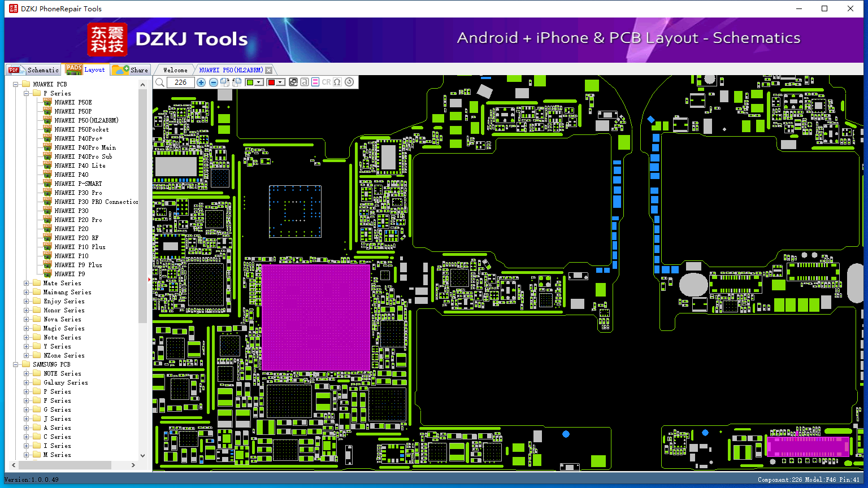Open the HUAWEI P40 Lite layout
Image resolution: width=868 pixels, height=488 pixels.
point(80,165)
